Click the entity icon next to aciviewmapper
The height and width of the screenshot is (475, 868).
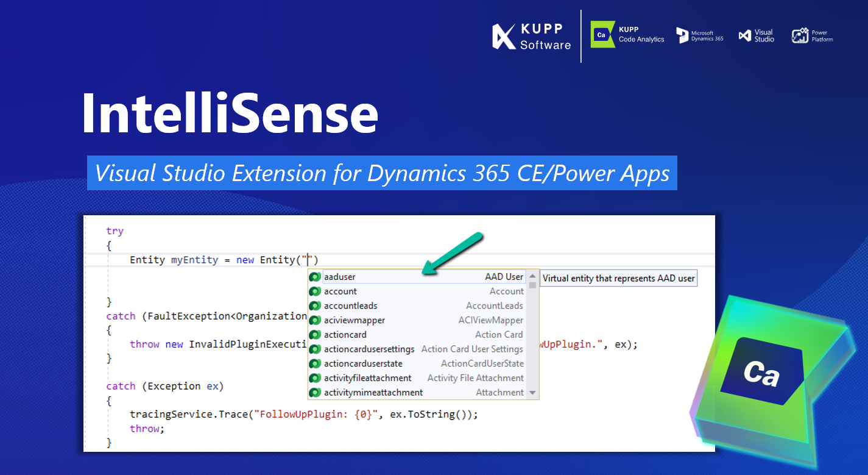[x=315, y=320]
